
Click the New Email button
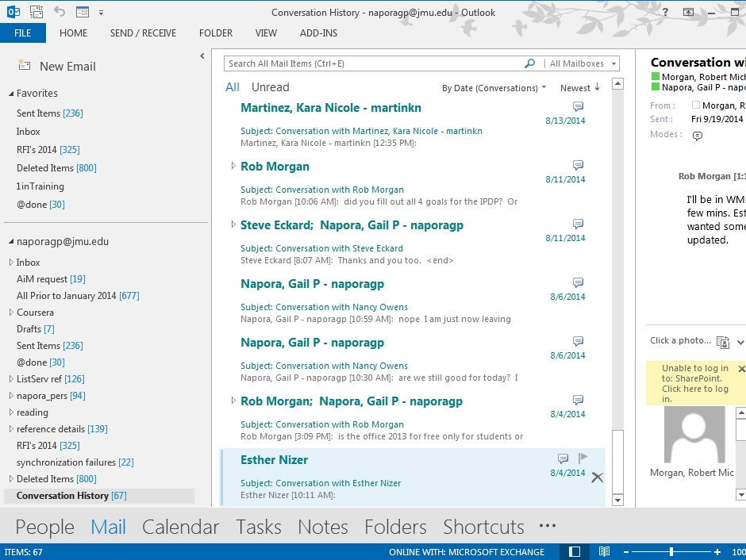point(57,66)
